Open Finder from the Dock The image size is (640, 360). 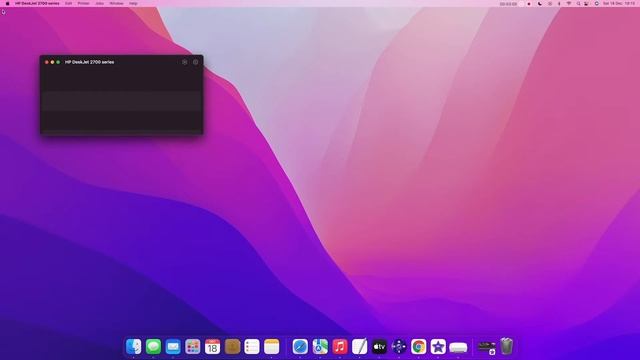pyautogui.click(x=133, y=347)
